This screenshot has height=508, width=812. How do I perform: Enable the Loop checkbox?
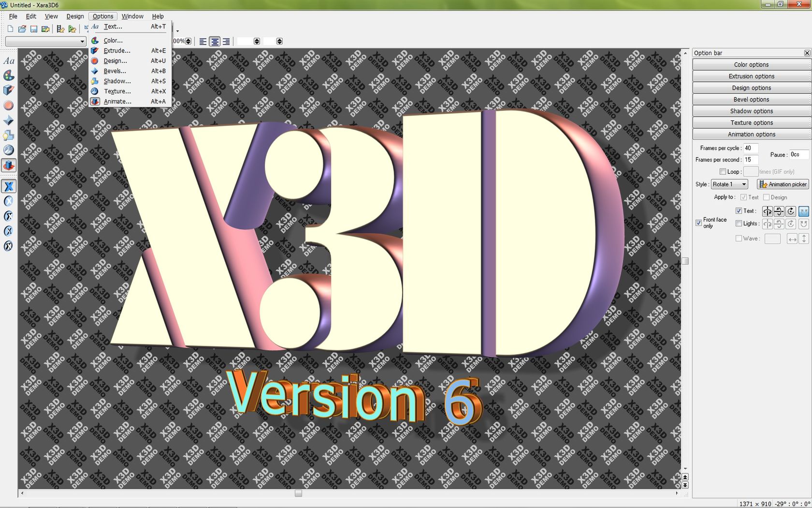(x=723, y=172)
